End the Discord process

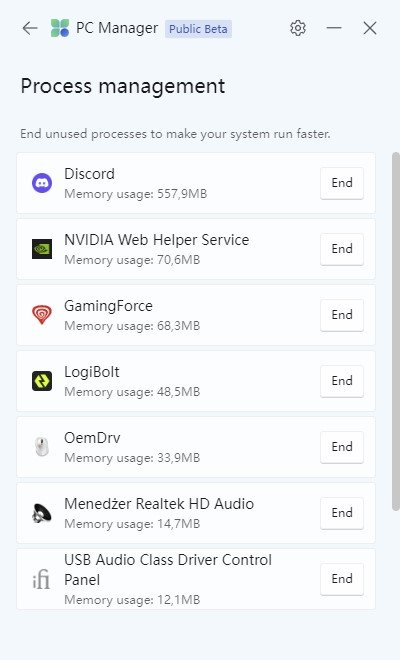pyautogui.click(x=342, y=183)
